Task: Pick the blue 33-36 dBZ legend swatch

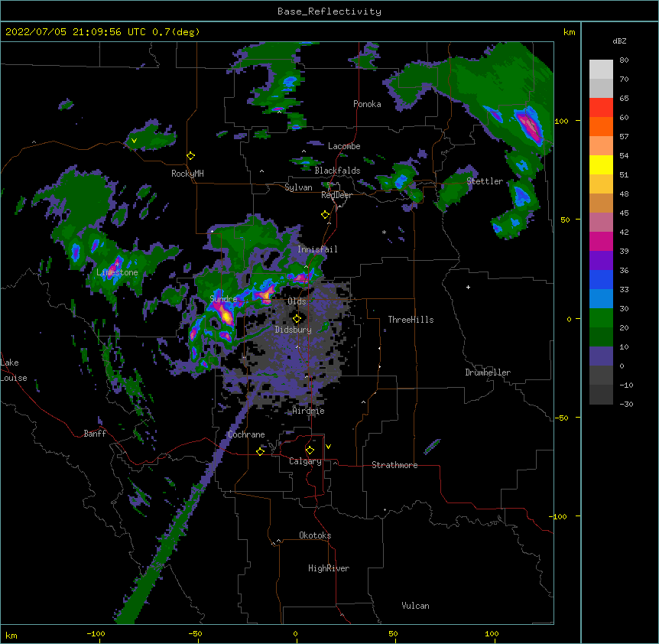Action: click(x=601, y=279)
